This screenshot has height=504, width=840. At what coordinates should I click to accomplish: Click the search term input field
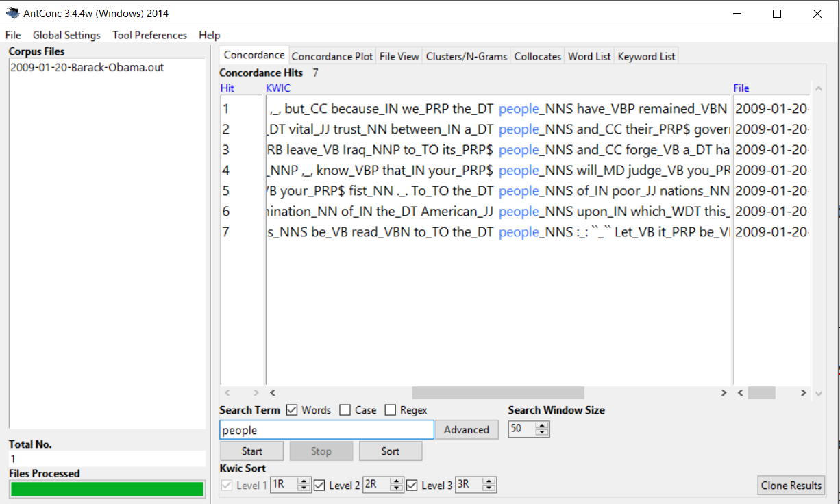pos(327,430)
